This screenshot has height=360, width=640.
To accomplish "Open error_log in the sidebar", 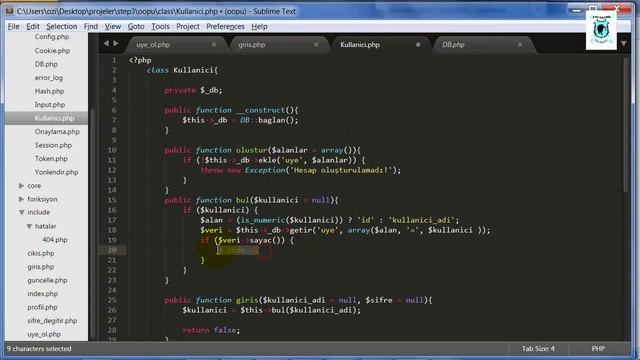I will pyautogui.click(x=49, y=78).
